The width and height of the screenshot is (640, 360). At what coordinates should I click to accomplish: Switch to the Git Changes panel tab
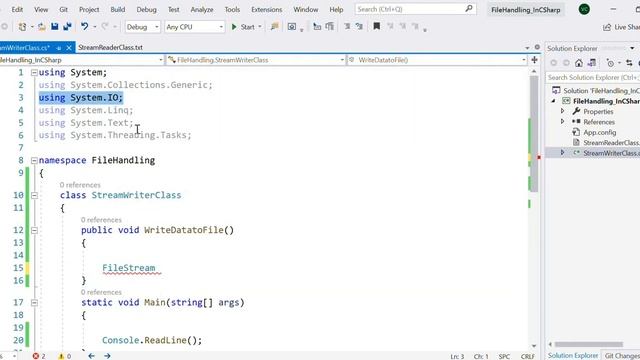(x=622, y=356)
